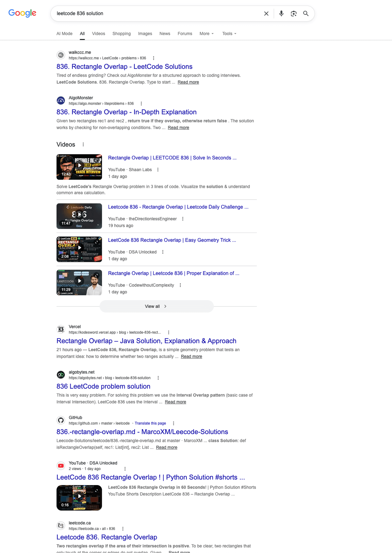Play the 0:16 shorts video thumbnail
Screen dimensions: 392x553
[x=79, y=498]
